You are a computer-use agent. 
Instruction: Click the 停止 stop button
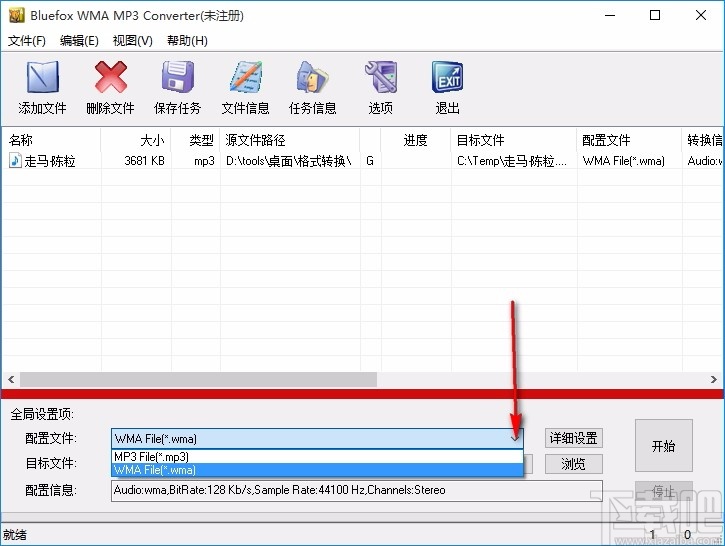[x=664, y=491]
